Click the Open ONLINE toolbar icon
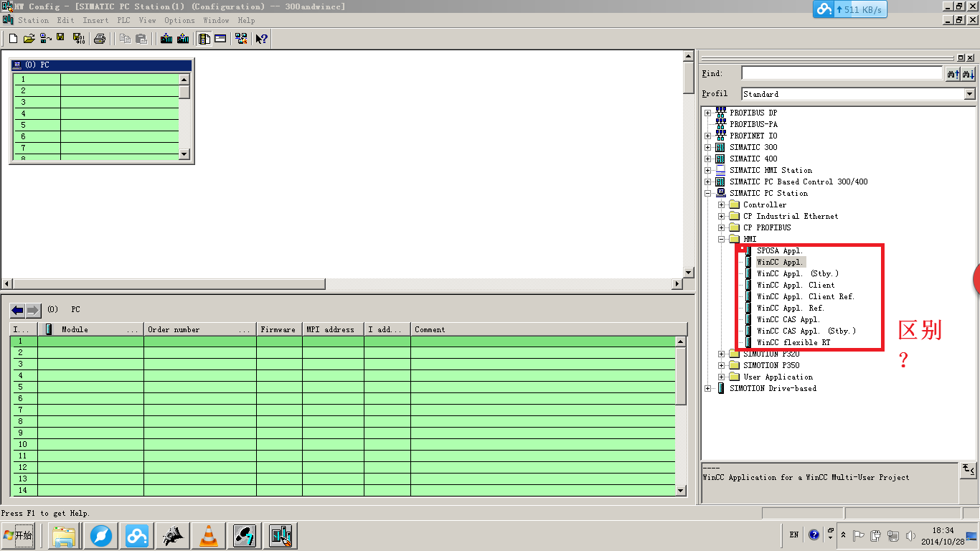Viewport: 980px width, 551px height. (44, 39)
